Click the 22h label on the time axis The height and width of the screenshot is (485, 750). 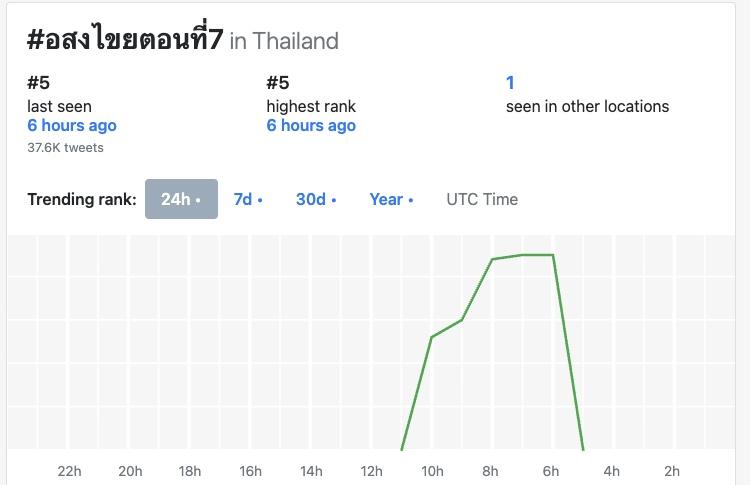pyautogui.click(x=69, y=471)
